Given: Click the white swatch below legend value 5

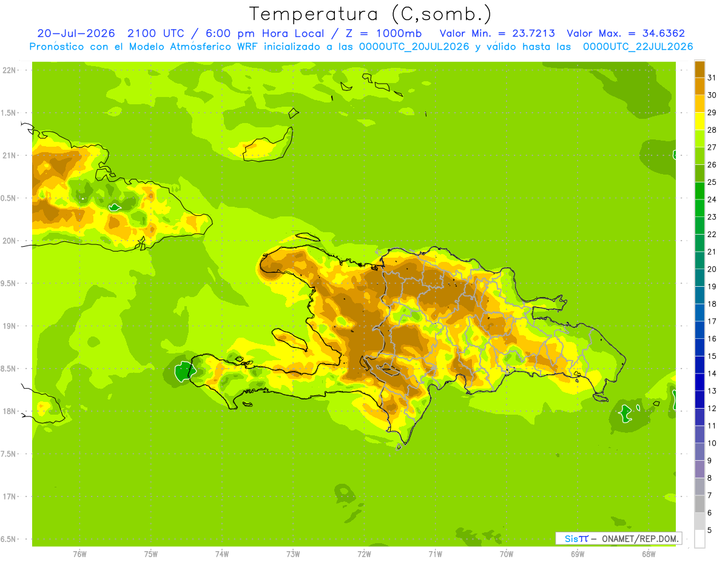Looking at the screenshot, I should pos(699,539).
